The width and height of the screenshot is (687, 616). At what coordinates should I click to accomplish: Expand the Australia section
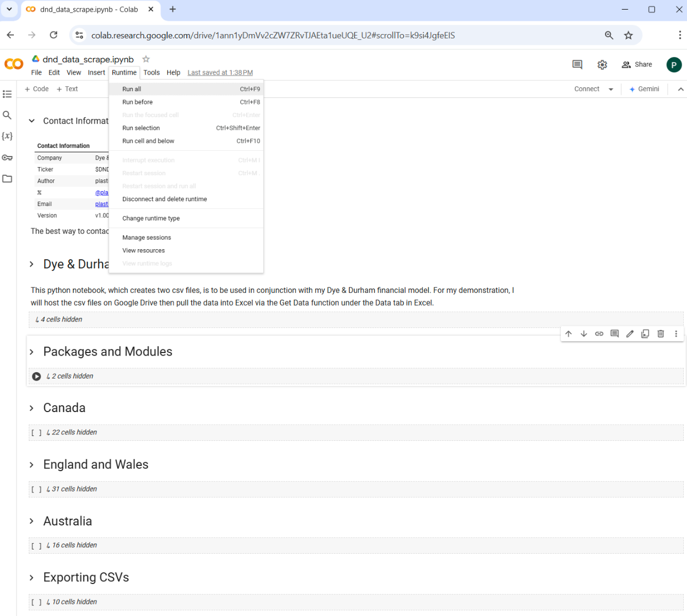[x=31, y=521]
